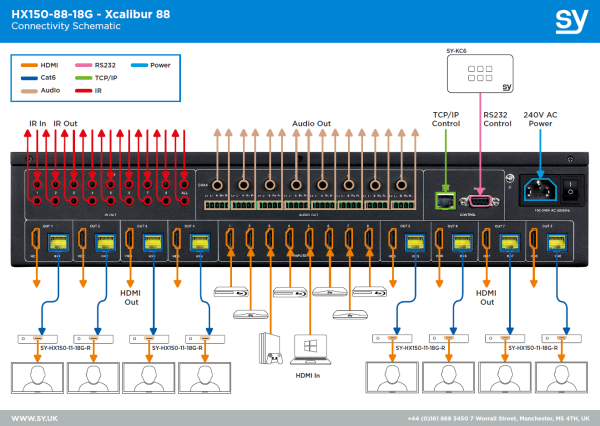The image size is (600, 426).
Task: Click the leftmost display screen with person silhouette
Action: click(x=38, y=378)
